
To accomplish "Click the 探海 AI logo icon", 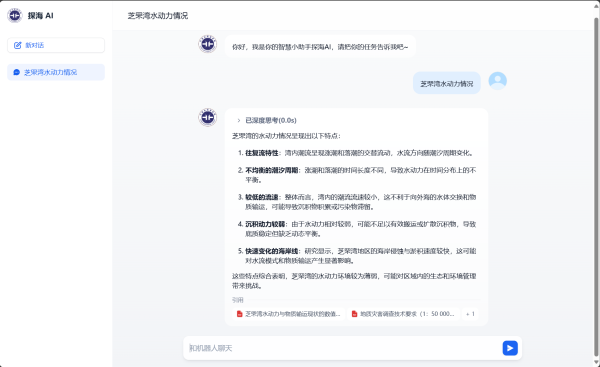I will pyautogui.click(x=15, y=15).
